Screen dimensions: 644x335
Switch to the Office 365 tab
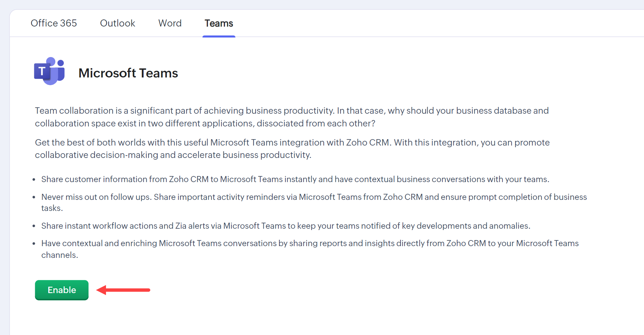(x=54, y=23)
